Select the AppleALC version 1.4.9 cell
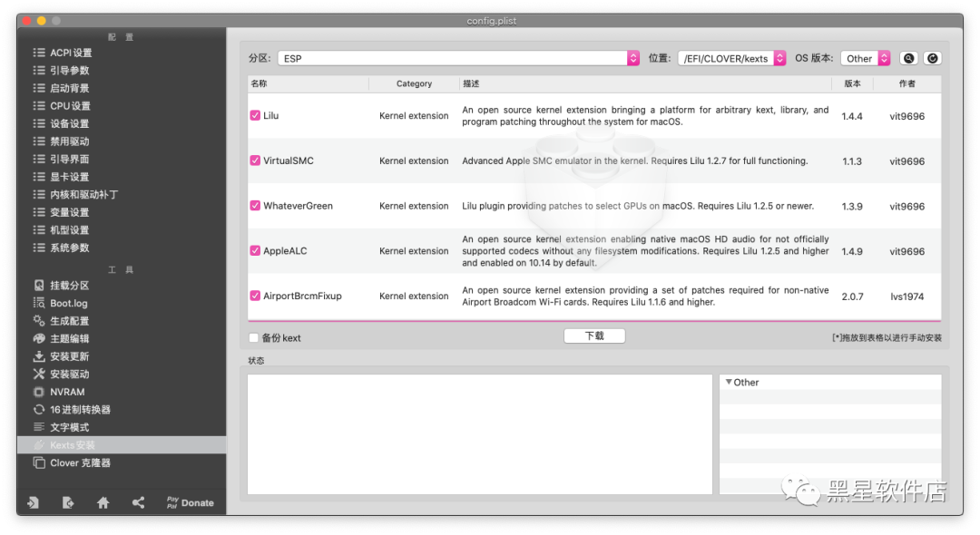 852,251
